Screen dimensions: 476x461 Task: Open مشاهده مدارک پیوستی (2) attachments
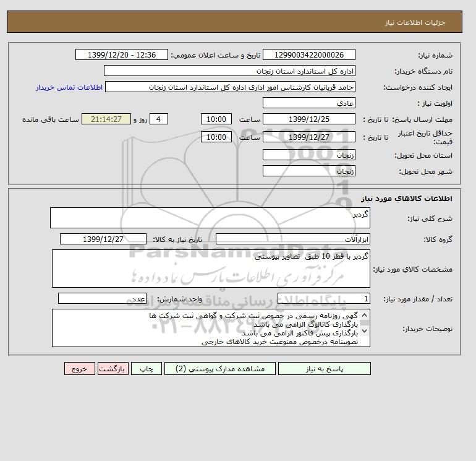click(220, 369)
